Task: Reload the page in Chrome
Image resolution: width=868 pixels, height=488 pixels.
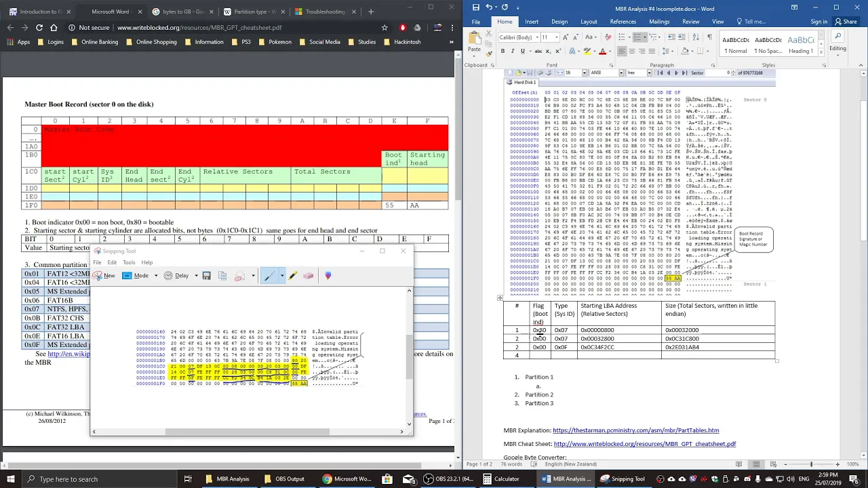Action: tap(39, 28)
